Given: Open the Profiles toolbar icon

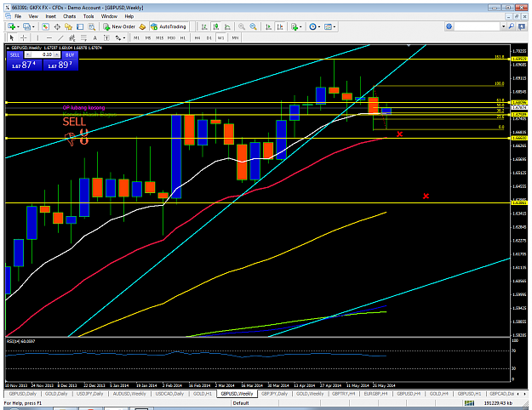Looking at the screenshot, I should (26, 26).
